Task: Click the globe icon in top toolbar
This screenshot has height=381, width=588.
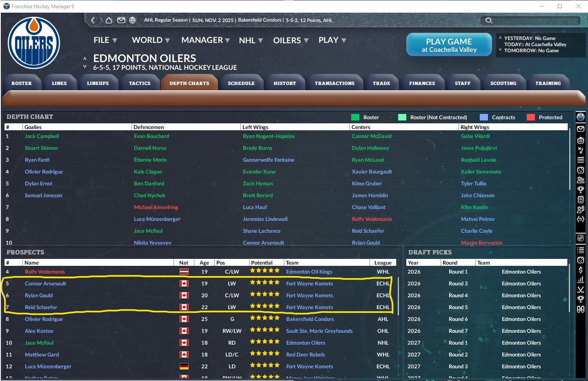Action: click(132, 20)
